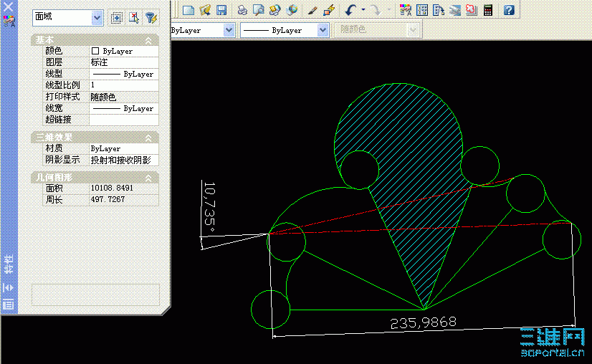Click empty 超链接 value field

[124, 120]
